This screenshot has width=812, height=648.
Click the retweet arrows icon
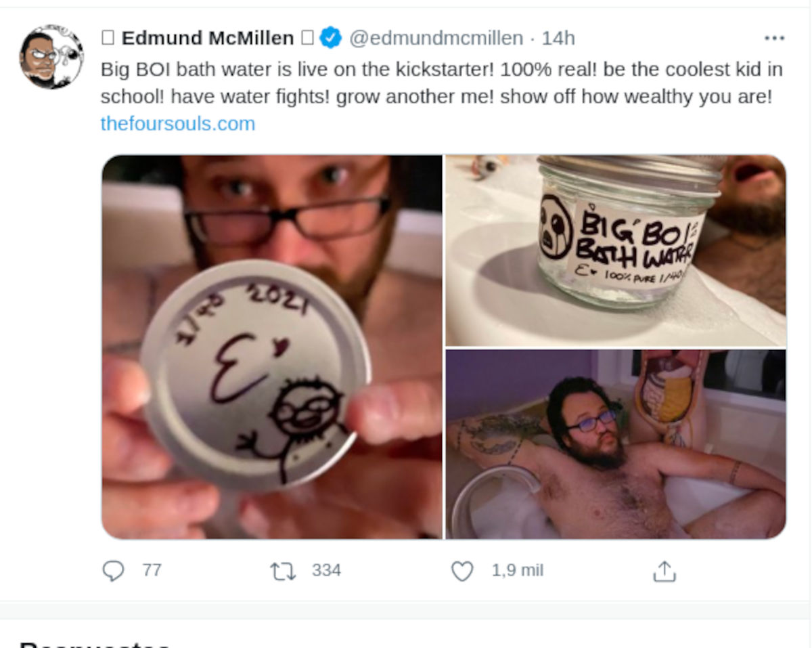pyautogui.click(x=283, y=571)
